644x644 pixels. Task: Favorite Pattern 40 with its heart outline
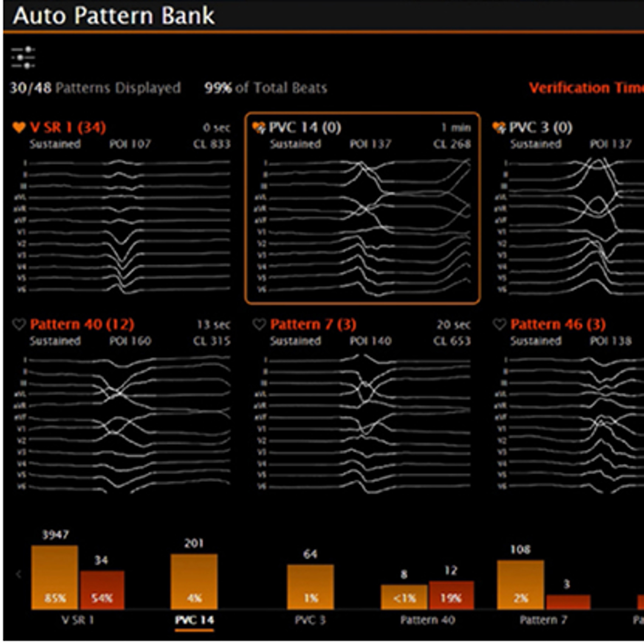coord(19,324)
